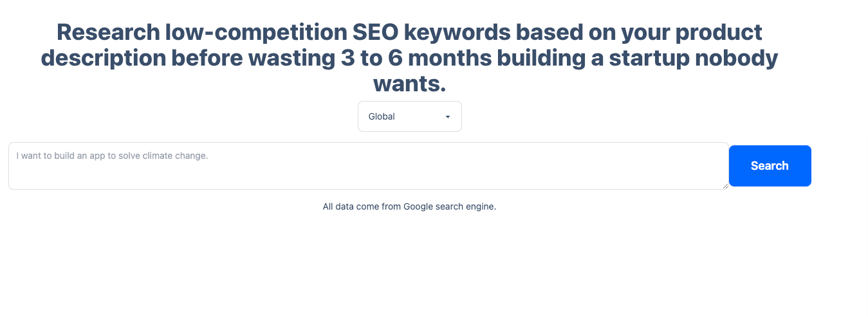Click the 'All data come from Google' note
Screen dimensions: 868x317
(x=410, y=207)
